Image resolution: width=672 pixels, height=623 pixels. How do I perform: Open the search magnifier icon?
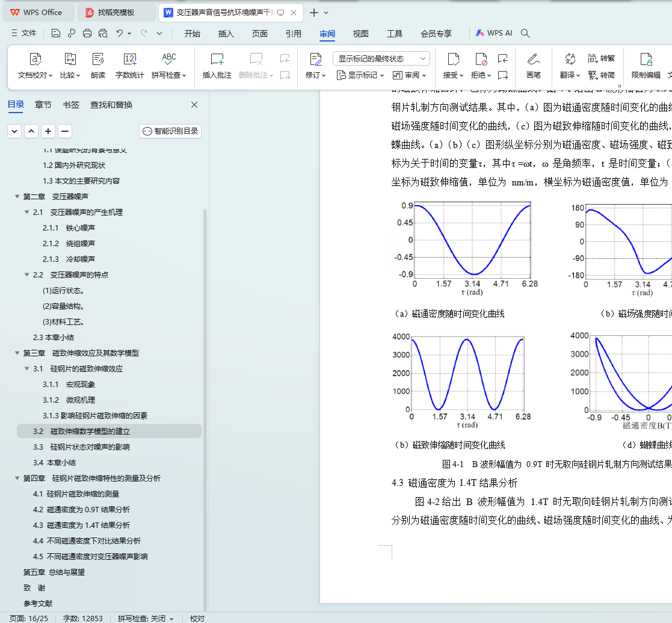point(525,34)
